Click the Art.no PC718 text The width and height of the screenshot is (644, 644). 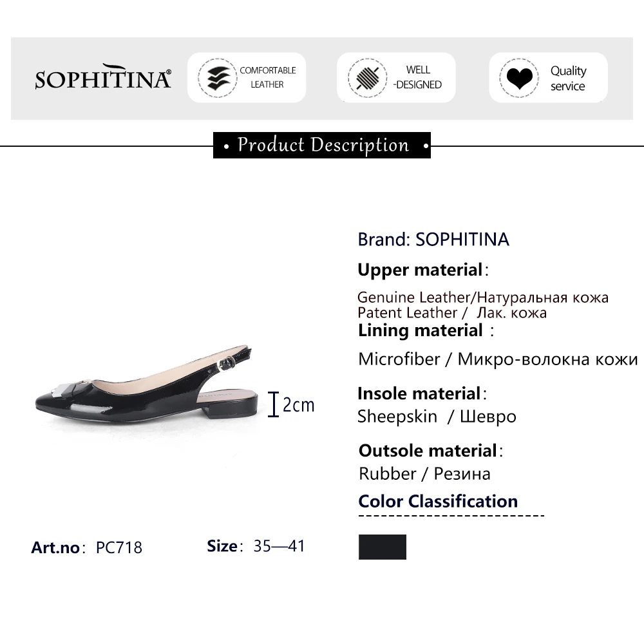point(87,547)
